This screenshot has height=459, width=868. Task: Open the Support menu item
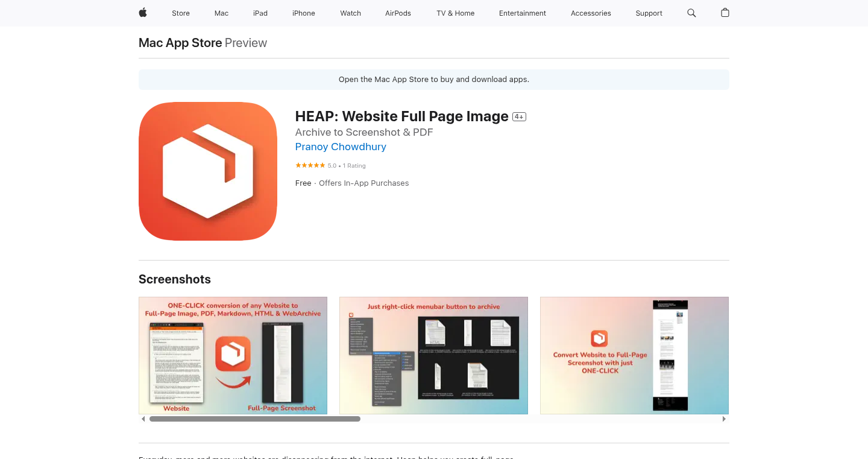[649, 13]
